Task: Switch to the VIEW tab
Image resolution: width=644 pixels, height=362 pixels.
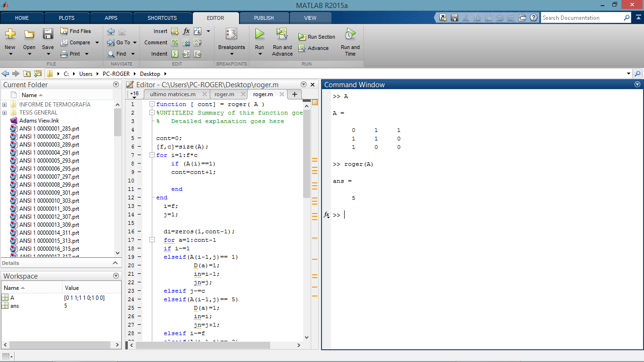Action: coord(310,18)
